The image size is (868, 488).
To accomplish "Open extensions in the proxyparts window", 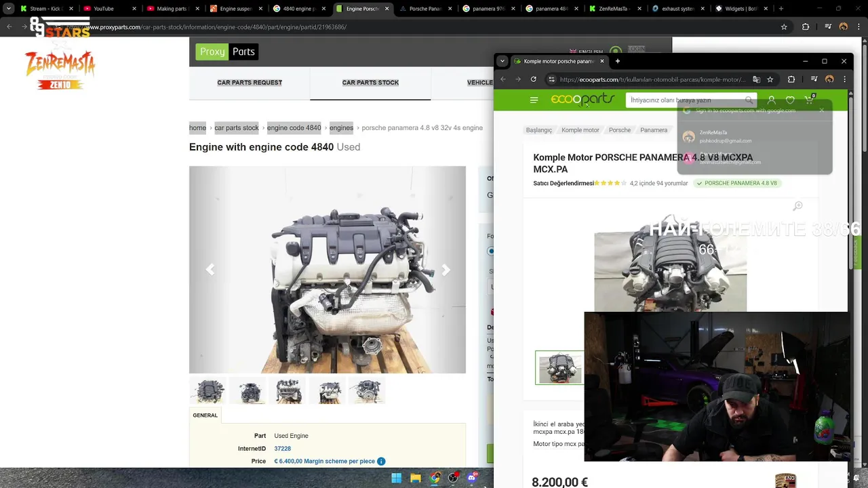I will click(806, 27).
